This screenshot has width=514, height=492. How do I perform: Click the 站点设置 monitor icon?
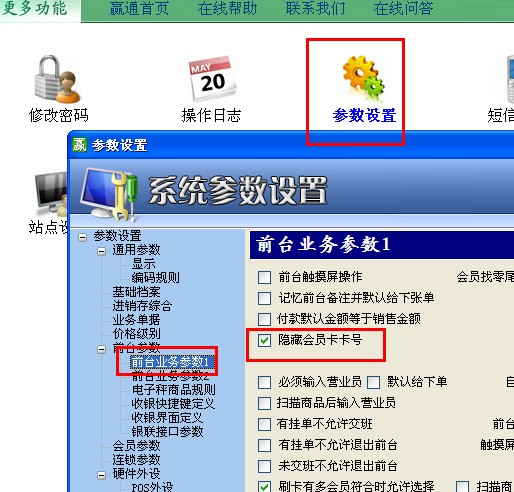[x=51, y=194]
